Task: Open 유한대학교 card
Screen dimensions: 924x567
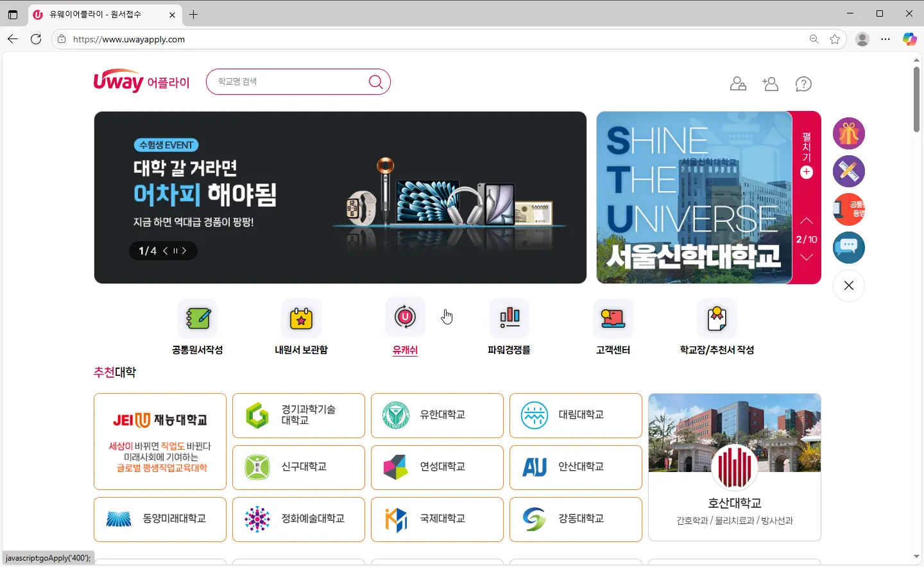Action: [x=437, y=416]
